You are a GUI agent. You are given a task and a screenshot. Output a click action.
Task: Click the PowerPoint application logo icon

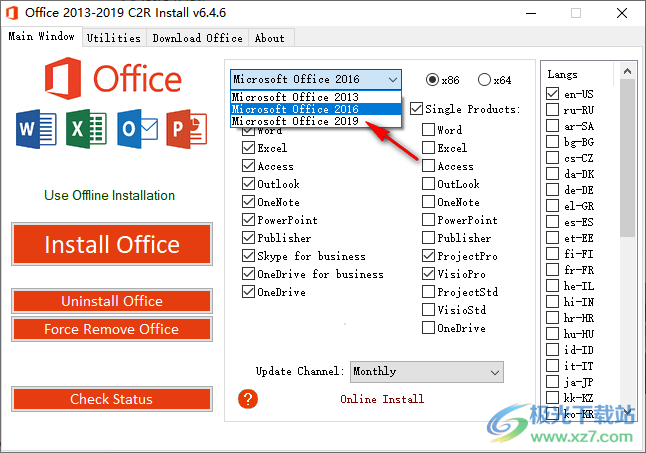[187, 129]
